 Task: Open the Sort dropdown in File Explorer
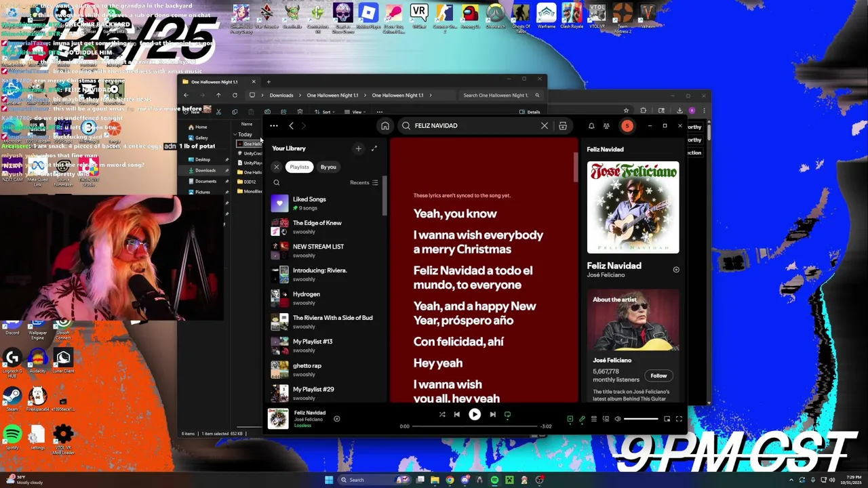[x=325, y=112]
